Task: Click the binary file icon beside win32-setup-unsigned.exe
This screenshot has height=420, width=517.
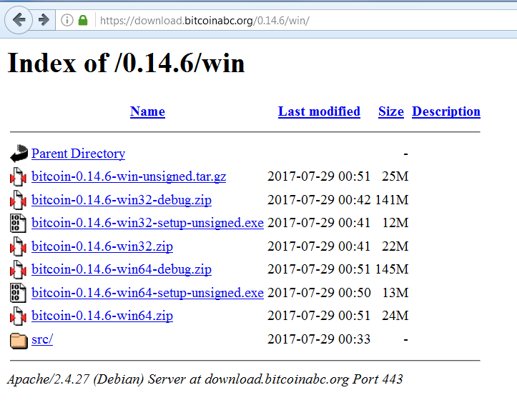Action: pos(18,223)
